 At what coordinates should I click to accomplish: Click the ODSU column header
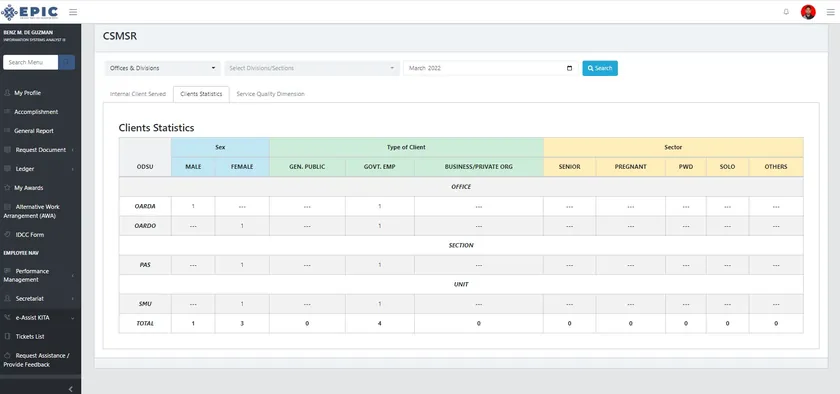click(145, 167)
